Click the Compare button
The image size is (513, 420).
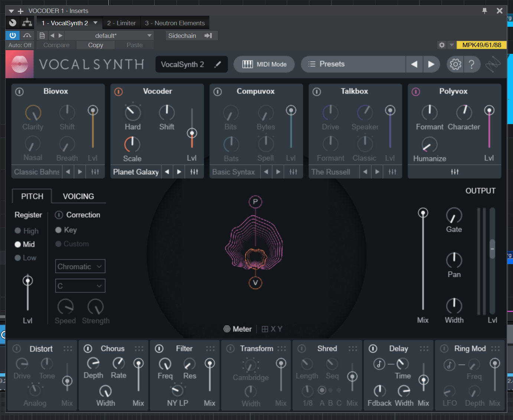56,45
